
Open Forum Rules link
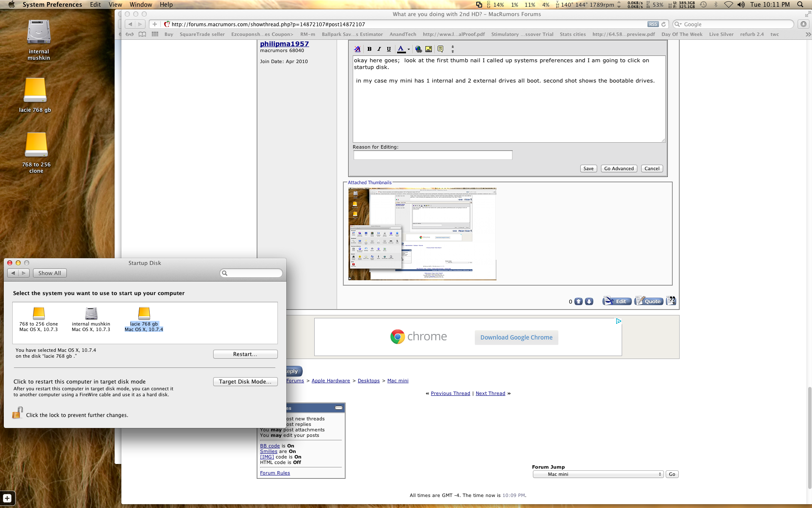275,473
